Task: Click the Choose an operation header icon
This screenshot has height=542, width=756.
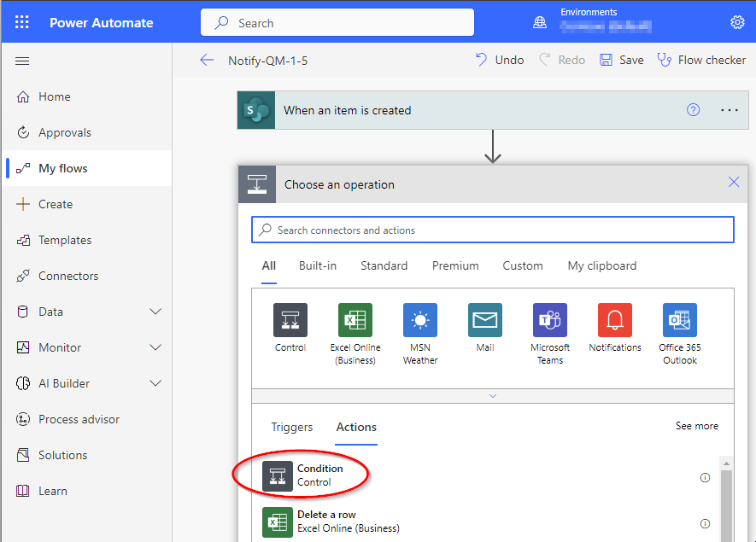Action: pyautogui.click(x=257, y=184)
